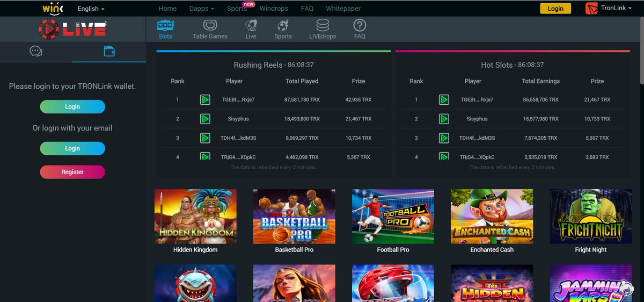Screen dimensions: 644x302
Task: Open Sports in top navigation
Action: click(237, 9)
